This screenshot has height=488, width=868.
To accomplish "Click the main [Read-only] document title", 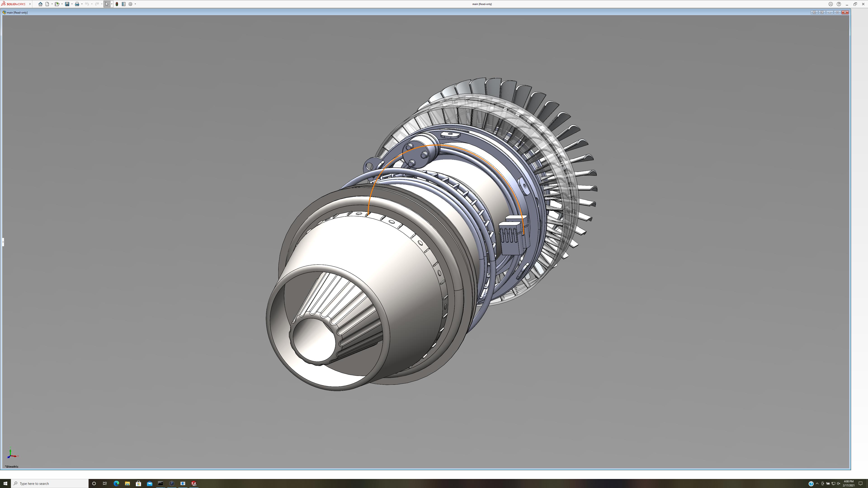I will tap(17, 12).
